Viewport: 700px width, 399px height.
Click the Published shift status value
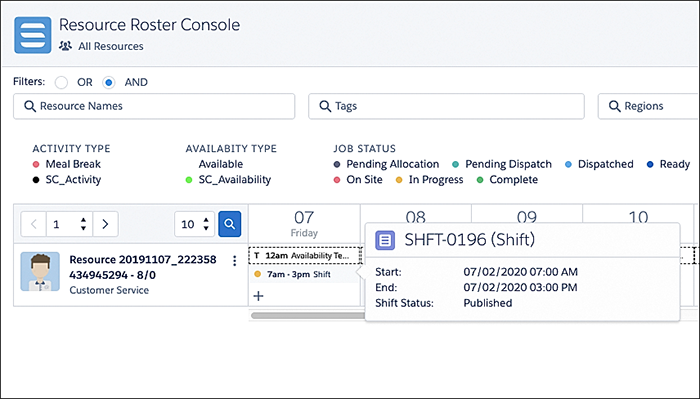488,303
